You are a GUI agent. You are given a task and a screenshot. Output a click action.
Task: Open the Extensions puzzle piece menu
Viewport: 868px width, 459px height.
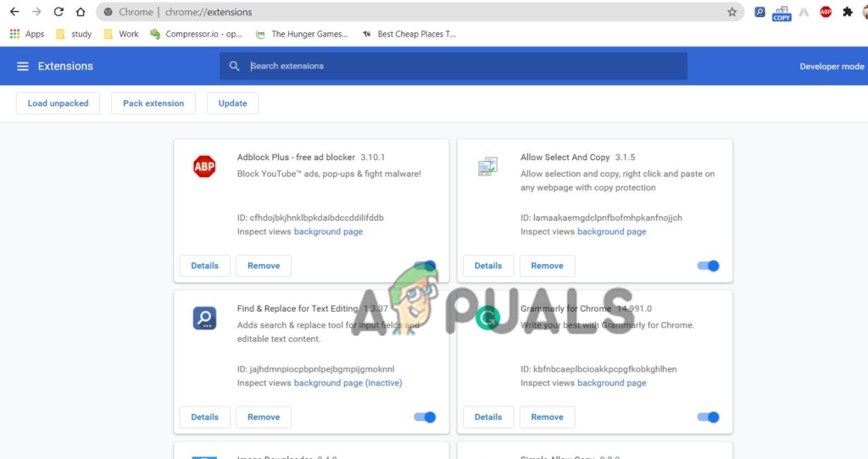(848, 12)
